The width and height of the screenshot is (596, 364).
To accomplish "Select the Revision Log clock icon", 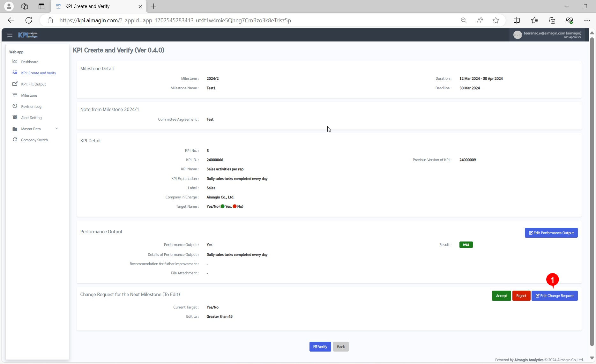I will [15, 106].
